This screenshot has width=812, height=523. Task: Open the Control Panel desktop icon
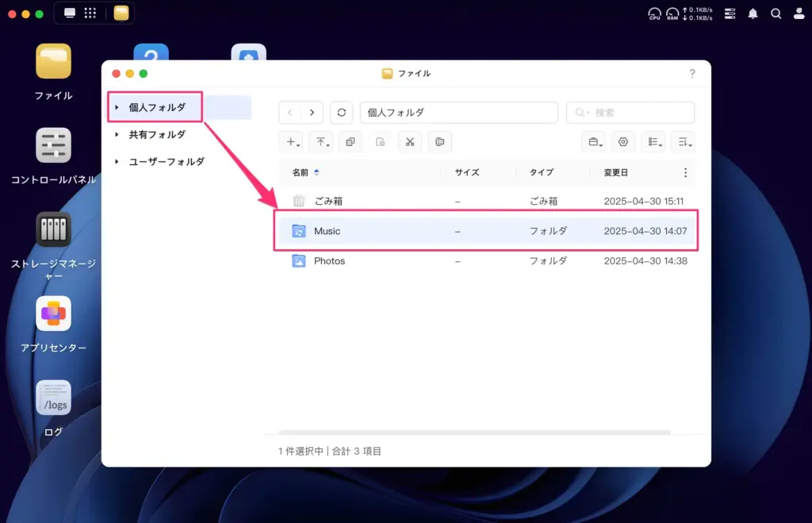(53, 146)
